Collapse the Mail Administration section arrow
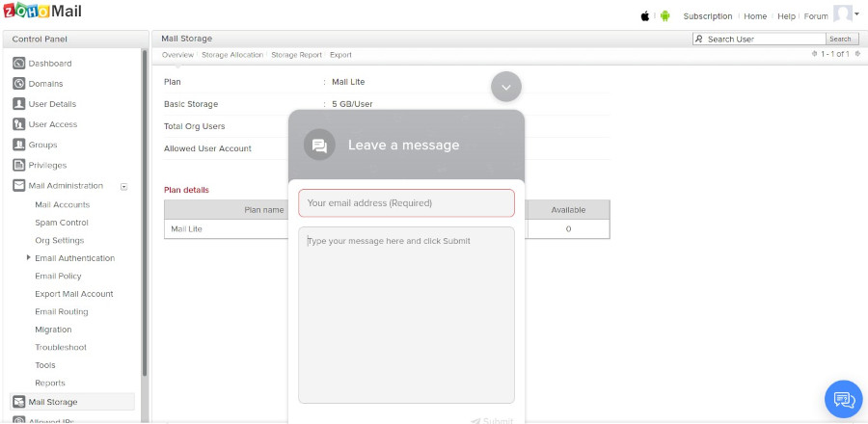 click(x=124, y=187)
